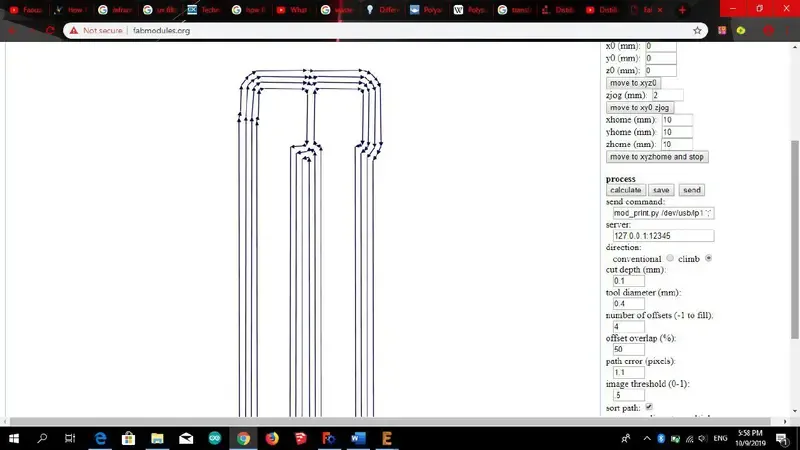Viewport: 800px width, 450px height.
Task: Open the Mail app from taskbar
Action: pos(186,438)
